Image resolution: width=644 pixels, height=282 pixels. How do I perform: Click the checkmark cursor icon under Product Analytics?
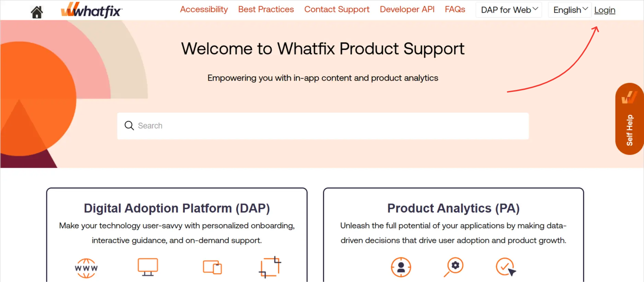point(506,267)
